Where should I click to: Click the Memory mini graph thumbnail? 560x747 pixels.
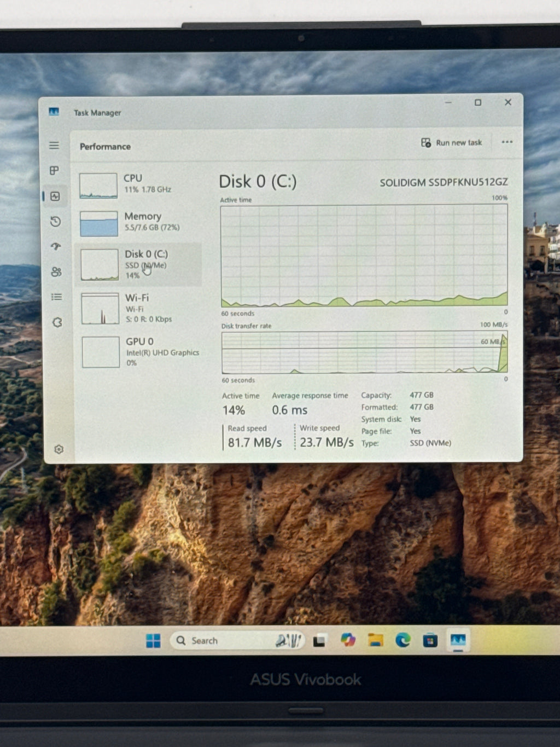pos(99,224)
